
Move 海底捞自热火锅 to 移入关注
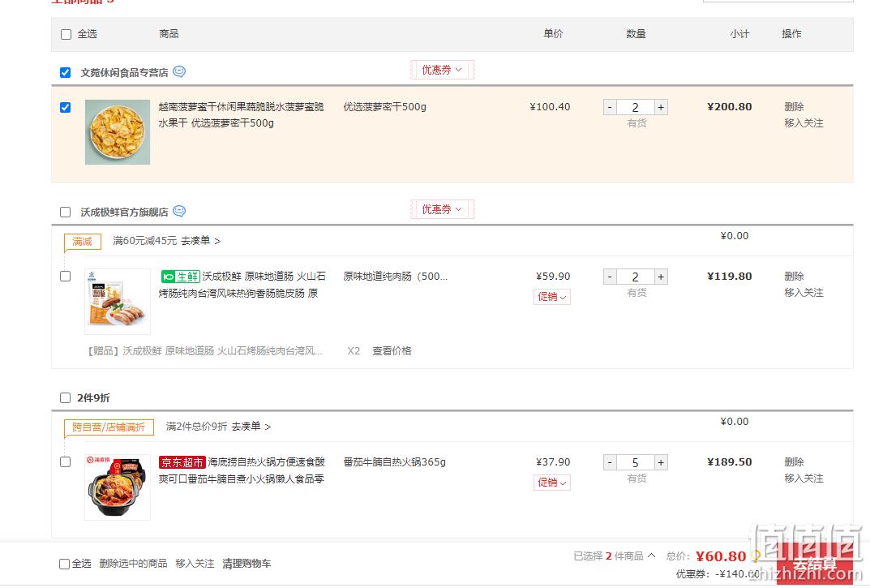coord(804,479)
